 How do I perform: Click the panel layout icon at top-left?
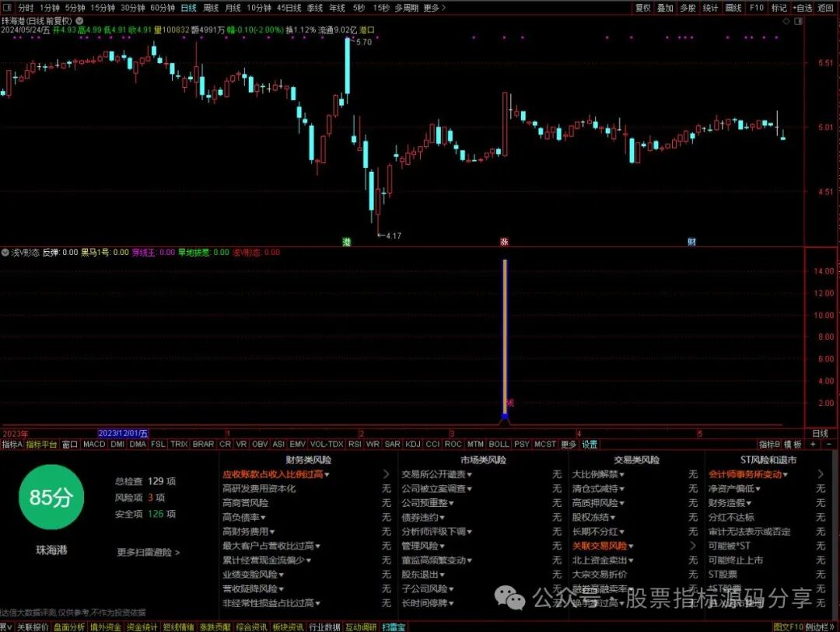(x=8, y=8)
